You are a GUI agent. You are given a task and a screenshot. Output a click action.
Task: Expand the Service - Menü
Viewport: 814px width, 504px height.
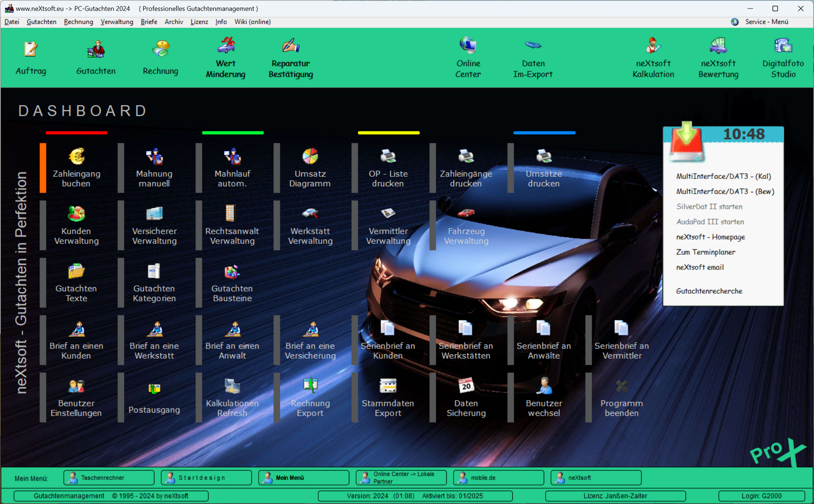click(x=766, y=22)
